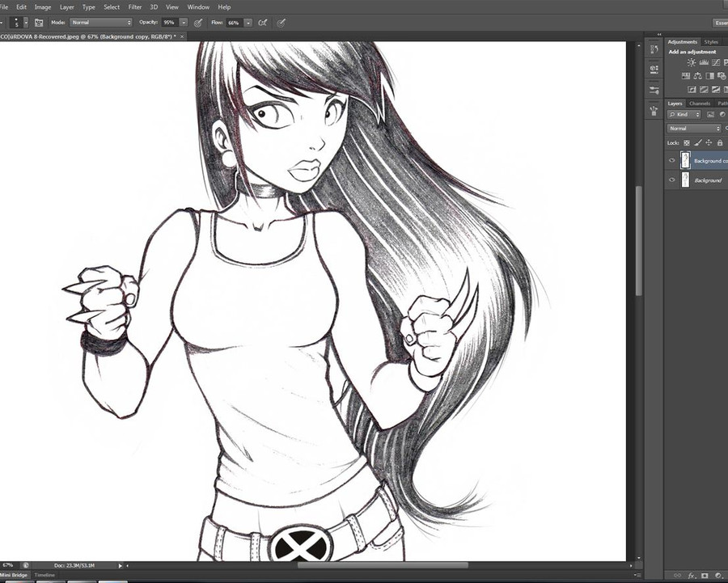Toggle pressure for size icon

[281, 23]
